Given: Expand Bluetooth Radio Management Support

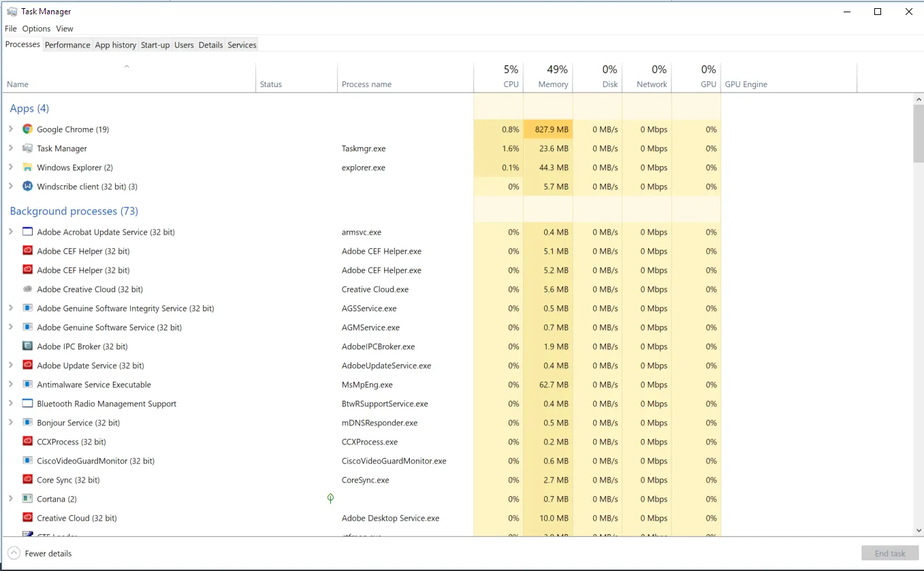Looking at the screenshot, I should 10,403.
